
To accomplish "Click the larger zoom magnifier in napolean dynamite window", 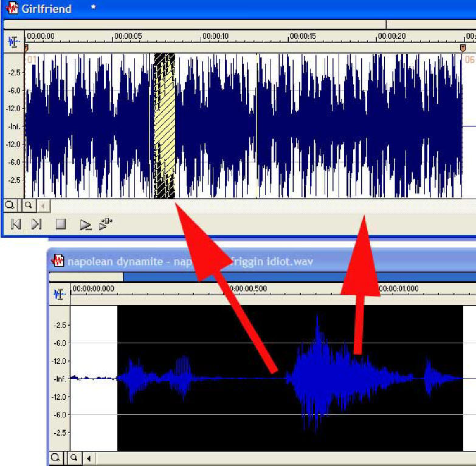I will click(x=55, y=457).
